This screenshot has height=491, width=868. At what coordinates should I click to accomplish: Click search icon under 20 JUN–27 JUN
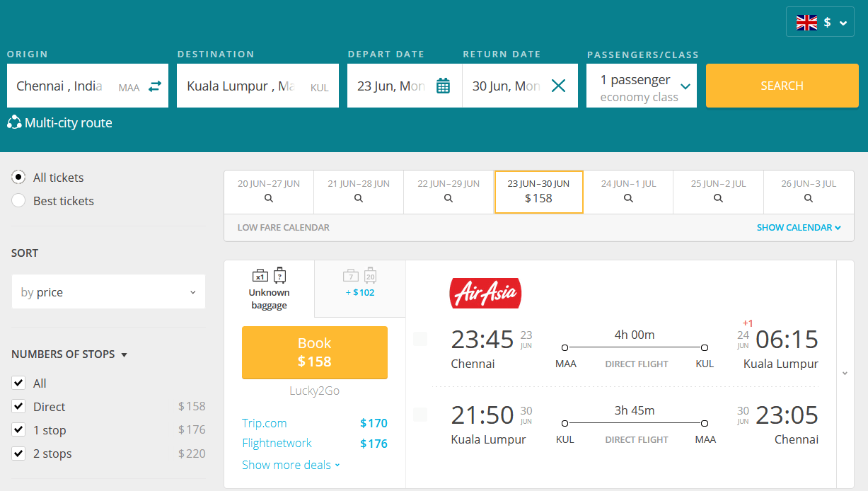point(269,199)
